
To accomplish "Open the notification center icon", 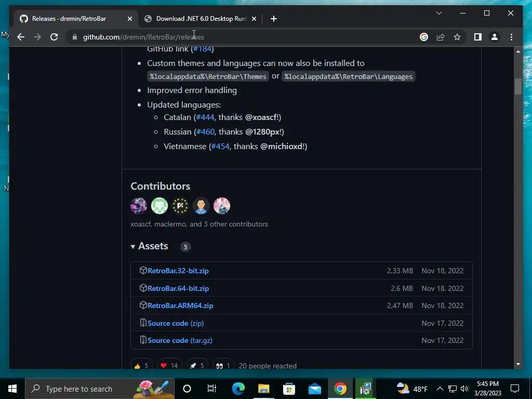I will click(x=515, y=389).
